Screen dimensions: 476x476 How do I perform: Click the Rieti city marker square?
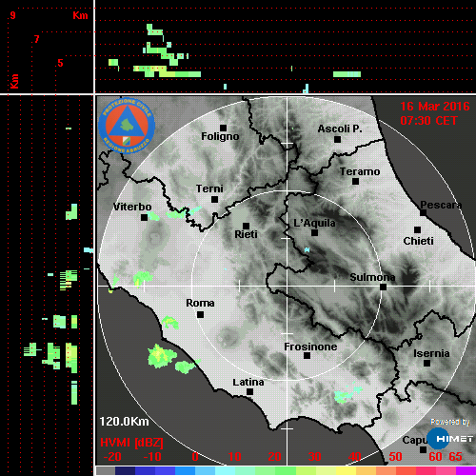tap(246, 226)
